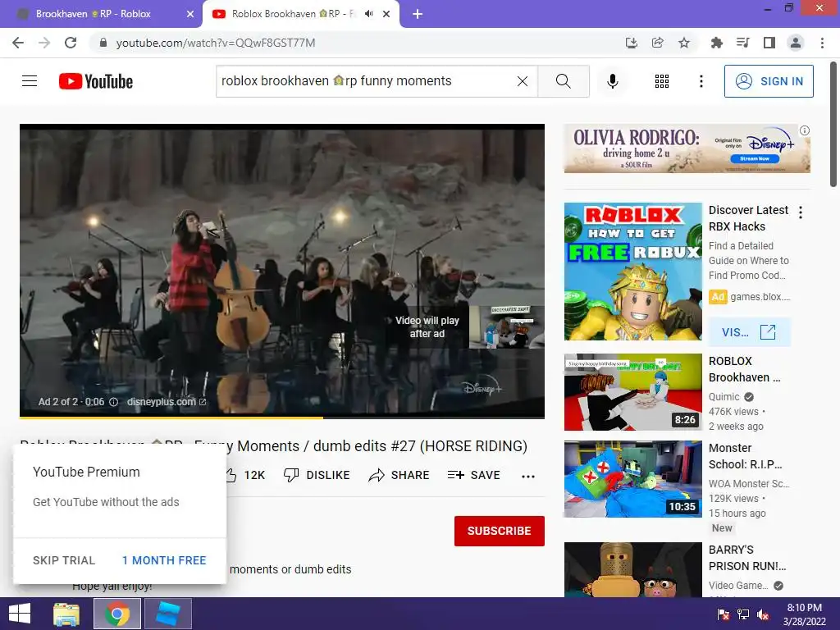
Task: Click the ad progress bar
Action: coord(282,417)
